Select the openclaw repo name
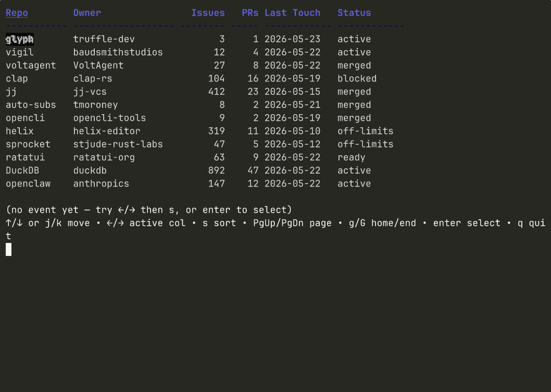The height and width of the screenshot is (392, 551). 28,184
